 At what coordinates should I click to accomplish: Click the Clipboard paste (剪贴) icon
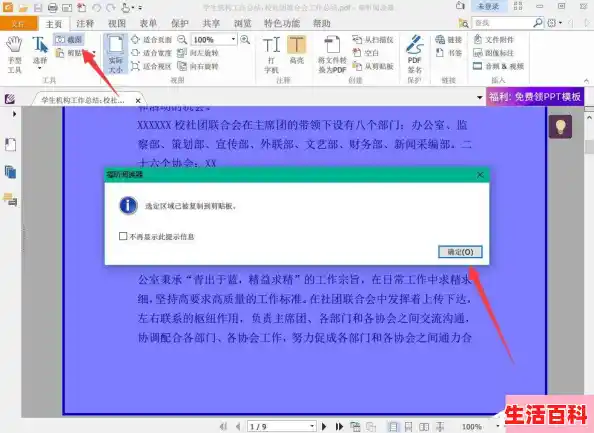(x=60, y=53)
